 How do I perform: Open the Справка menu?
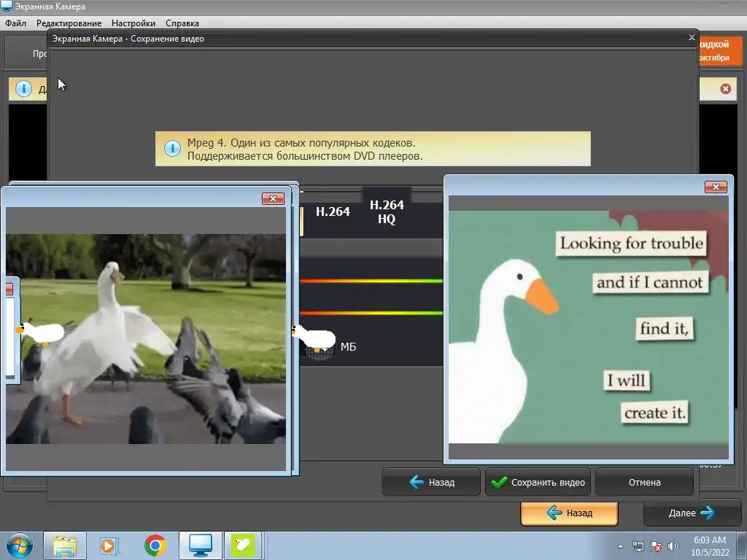(182, 23)
